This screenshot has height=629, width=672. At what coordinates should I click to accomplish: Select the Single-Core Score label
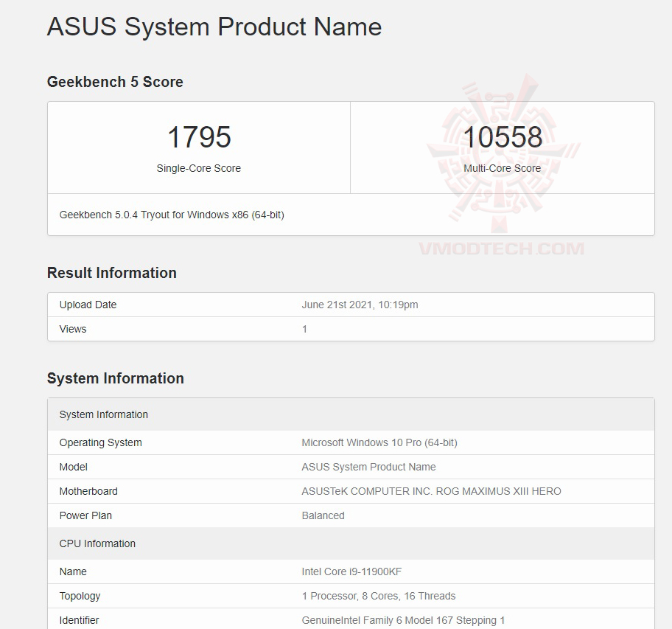[x=198, y=168]
